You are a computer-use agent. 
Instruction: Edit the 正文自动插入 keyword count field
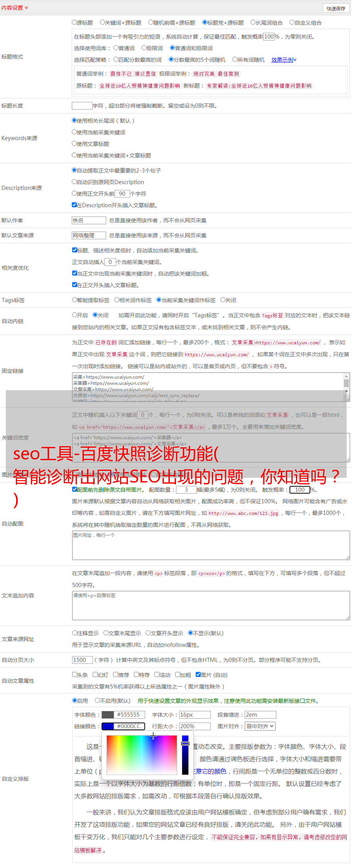click(x=110, y=262)
